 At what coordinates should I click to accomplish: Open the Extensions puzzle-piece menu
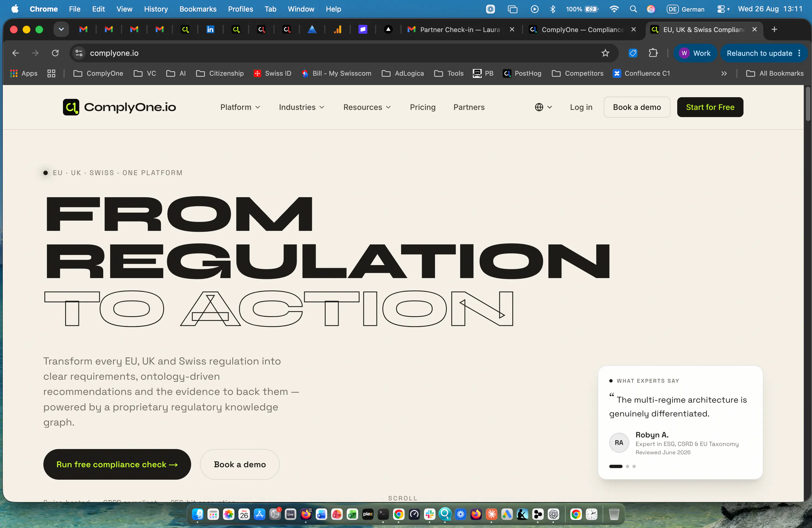tap(653, 53)
